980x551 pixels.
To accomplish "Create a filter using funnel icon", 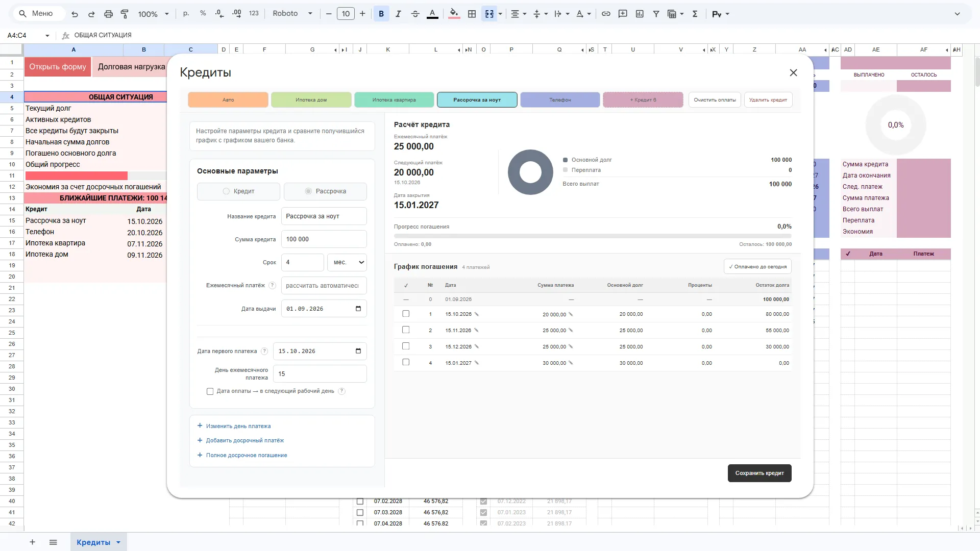I will click(656, 14).
